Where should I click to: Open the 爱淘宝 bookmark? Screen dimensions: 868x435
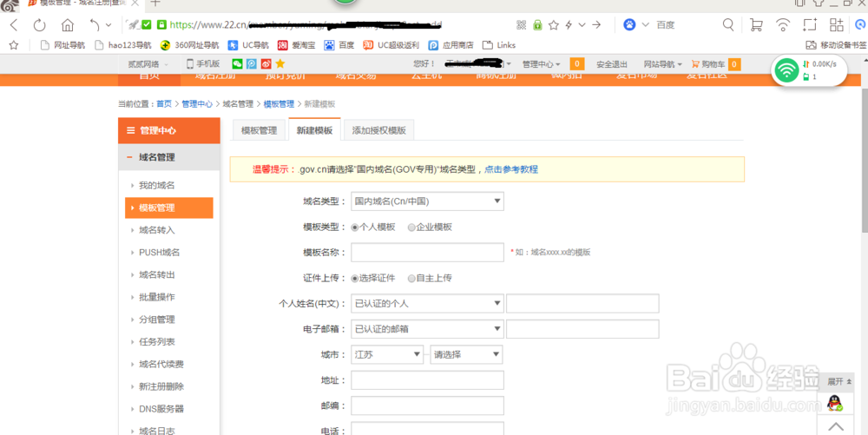point(296,45)
